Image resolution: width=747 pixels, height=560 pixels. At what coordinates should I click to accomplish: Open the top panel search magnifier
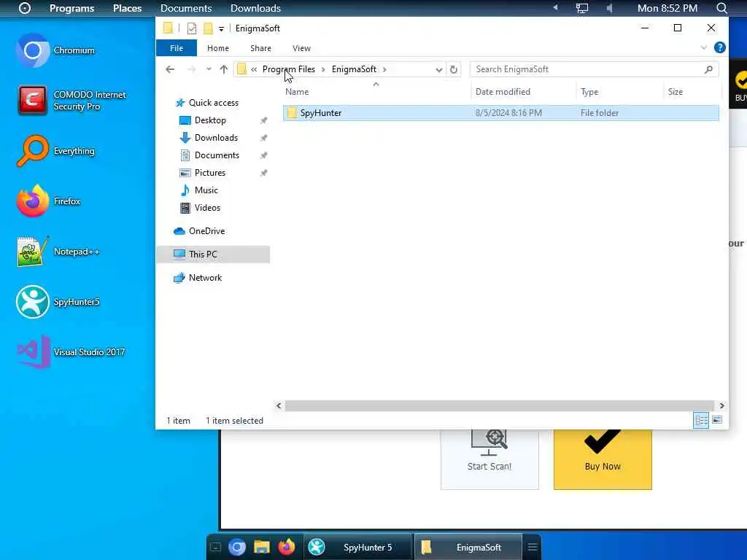pyautogui.click(x=721, y=8)
